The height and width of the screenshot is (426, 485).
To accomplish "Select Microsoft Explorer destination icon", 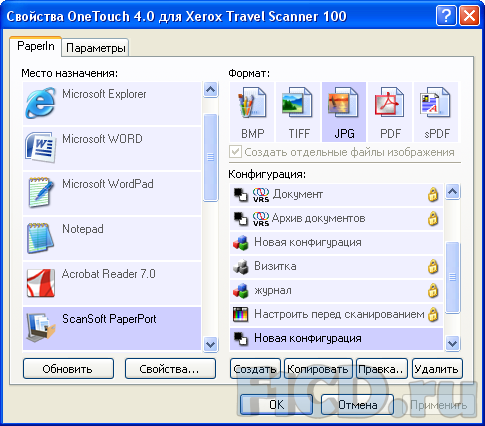I will 40,103.
